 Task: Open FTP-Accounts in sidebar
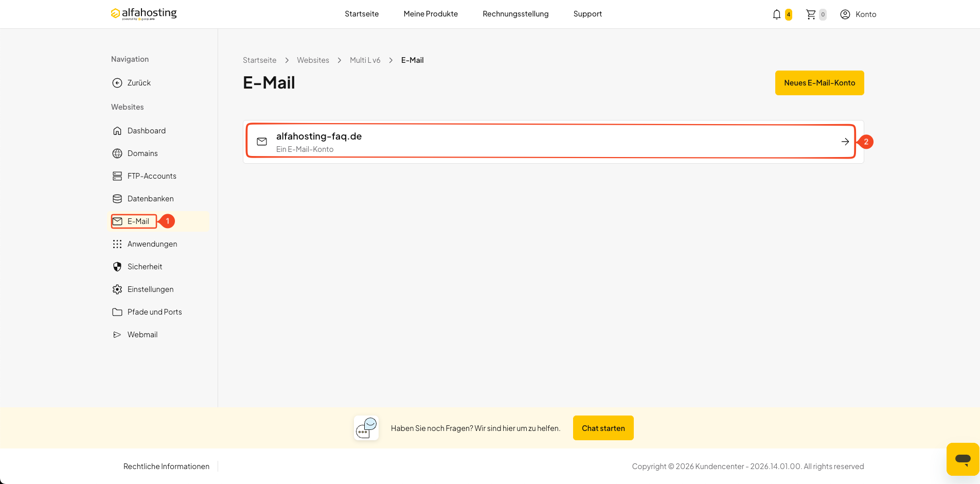(152, 176)
